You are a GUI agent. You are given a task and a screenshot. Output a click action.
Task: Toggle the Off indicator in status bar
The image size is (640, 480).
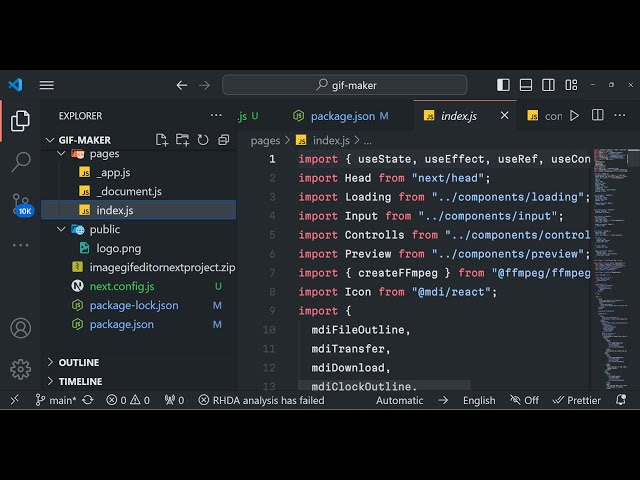coord(524,400)
